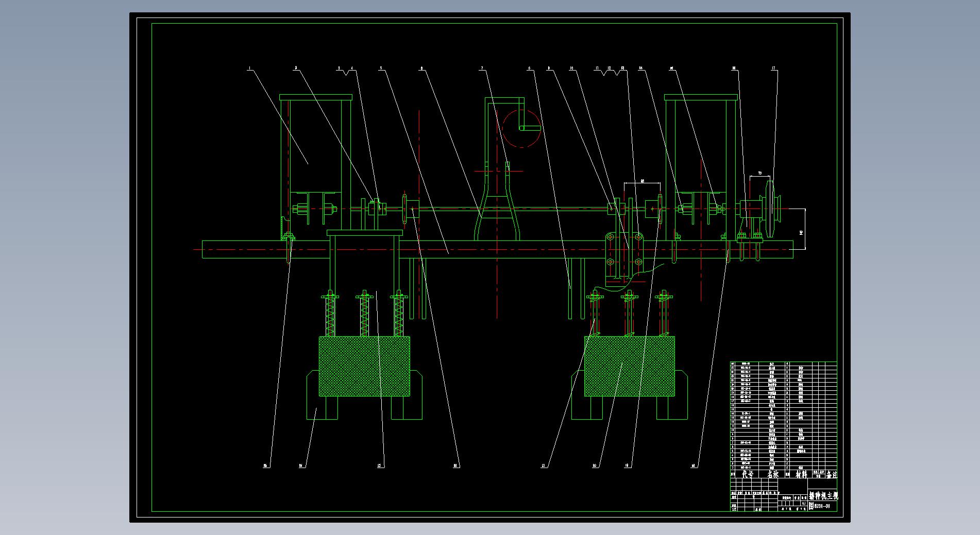Select part number 17 callout label

point(773,68)
